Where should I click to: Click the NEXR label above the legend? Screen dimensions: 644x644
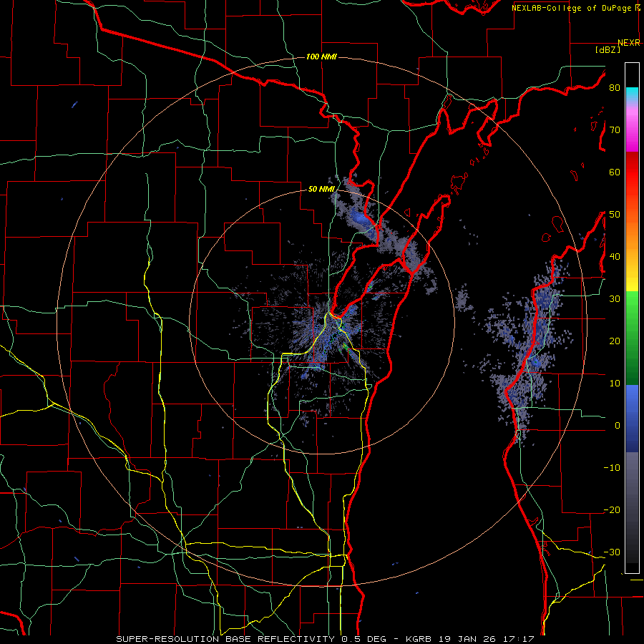pyautogui.click(x=628, y=43)
